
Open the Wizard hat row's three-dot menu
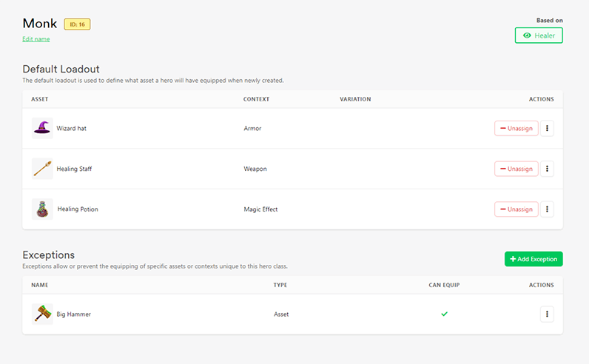click(x=547, y=128)
